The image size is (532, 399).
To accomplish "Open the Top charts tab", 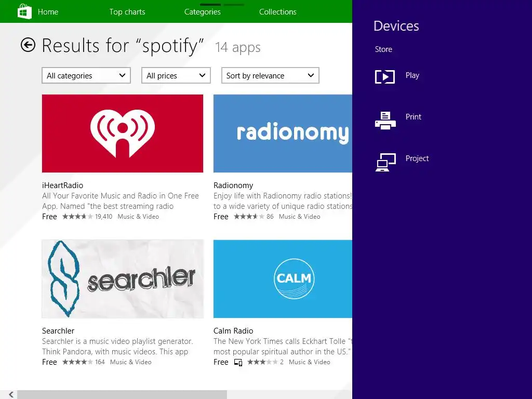I will [x=127, y=12].
